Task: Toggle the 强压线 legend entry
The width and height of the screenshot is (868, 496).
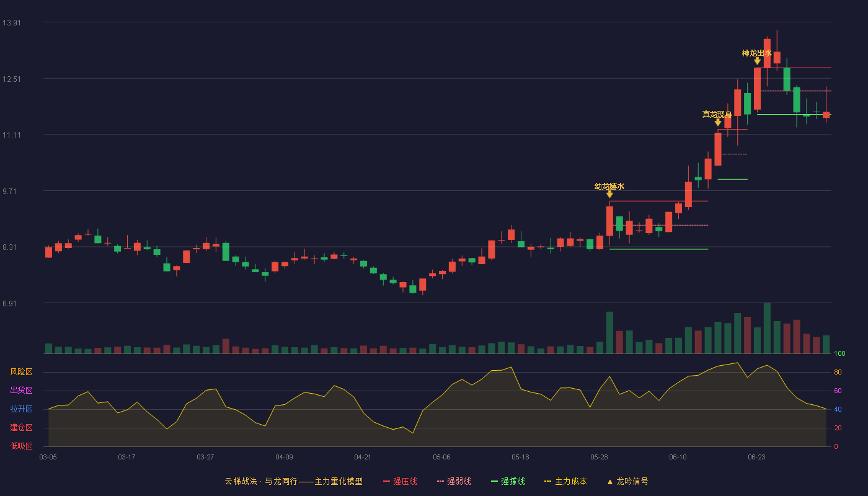Action: (x=400, y=481)
